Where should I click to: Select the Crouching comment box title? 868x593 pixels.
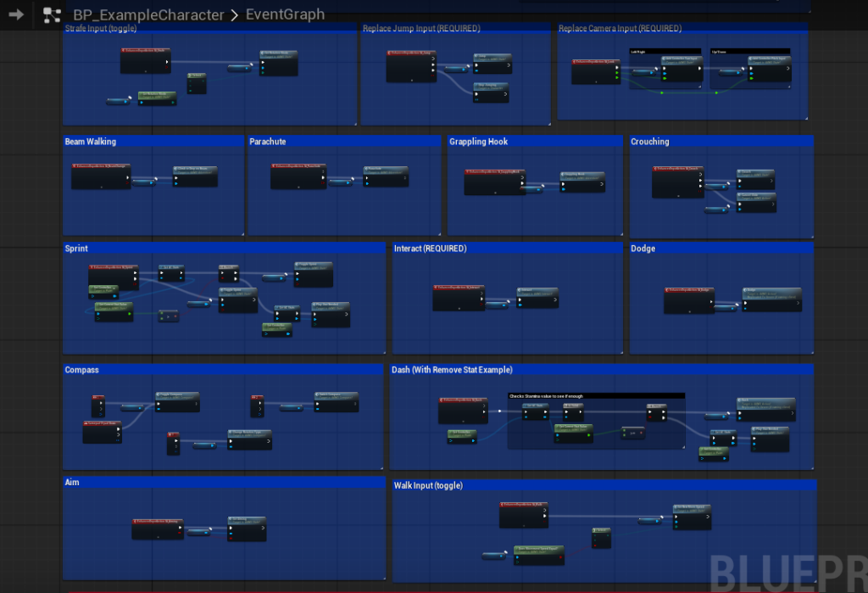[650, 142]
